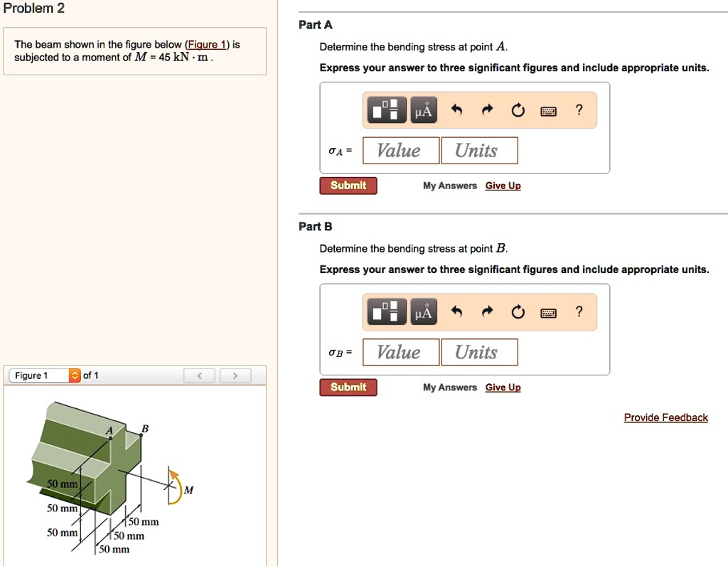Image resolution: width=728 pixels, height=566 pixels.
Task: Go to previous figure arrow
Action: coord(199,375)
